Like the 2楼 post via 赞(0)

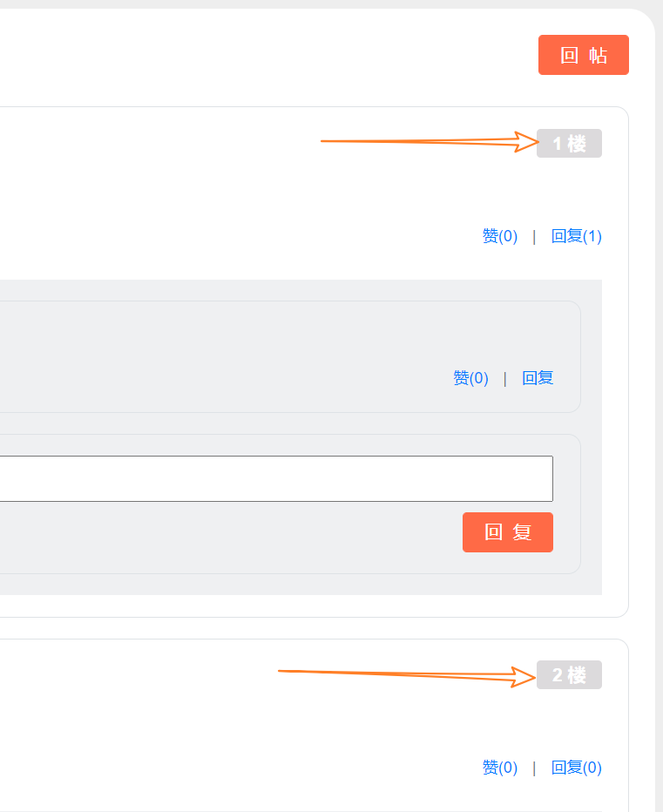(500, 768)
